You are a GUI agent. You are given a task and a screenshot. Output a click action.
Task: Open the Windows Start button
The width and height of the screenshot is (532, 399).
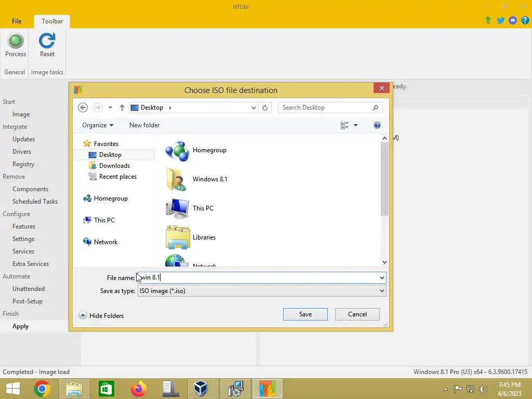[x=13, y=389]
